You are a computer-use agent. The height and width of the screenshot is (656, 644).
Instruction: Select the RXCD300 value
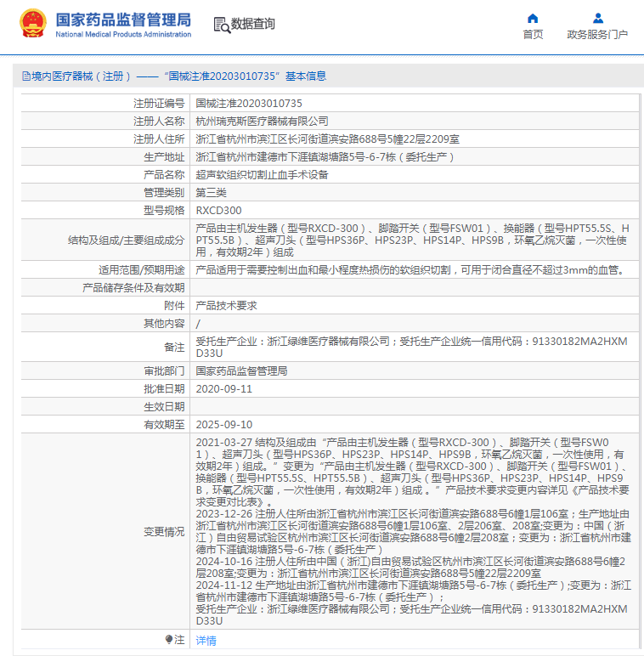(218, 211)
